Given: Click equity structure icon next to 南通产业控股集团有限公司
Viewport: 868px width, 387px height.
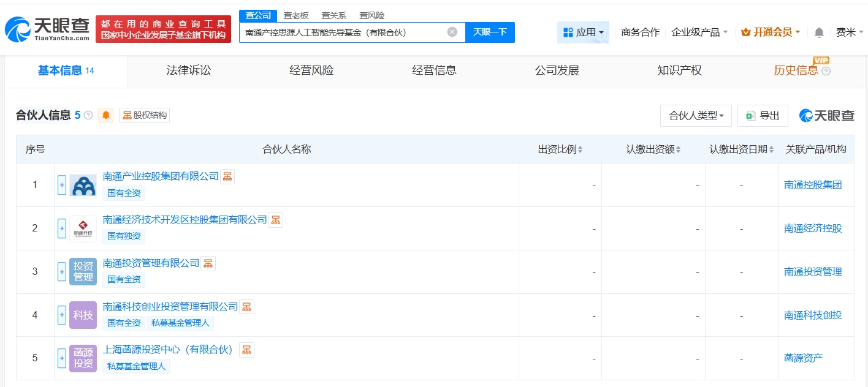Looking at the screenshot, I should point(227,176).
